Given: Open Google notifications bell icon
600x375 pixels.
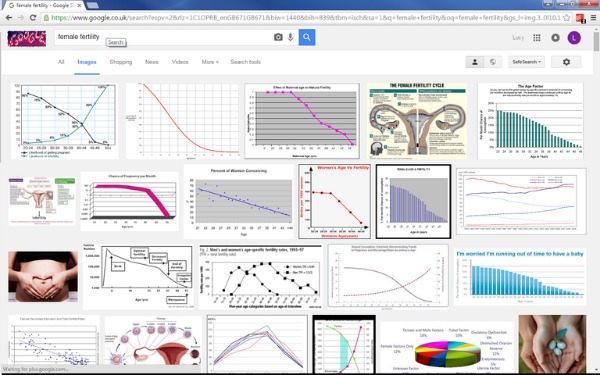Looking at the screenshot, I should coord(555,38).
